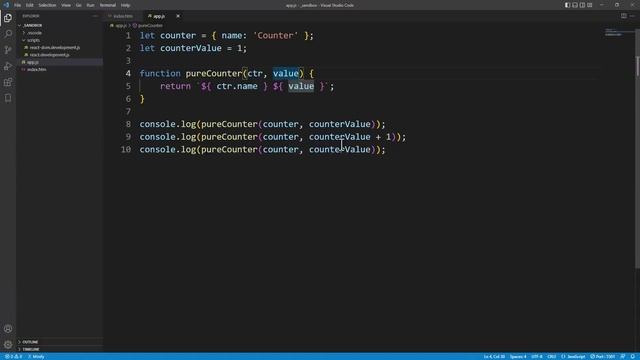Viewport: 640px width, 360px height.
Task: Click the code minimap preview
Action: 613,32
